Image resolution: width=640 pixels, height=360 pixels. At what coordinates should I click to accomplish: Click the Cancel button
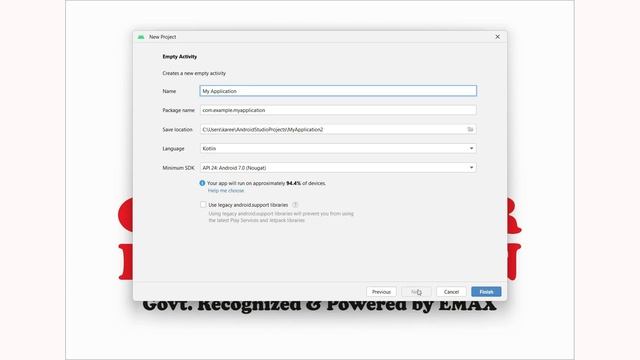coord(451,292)
